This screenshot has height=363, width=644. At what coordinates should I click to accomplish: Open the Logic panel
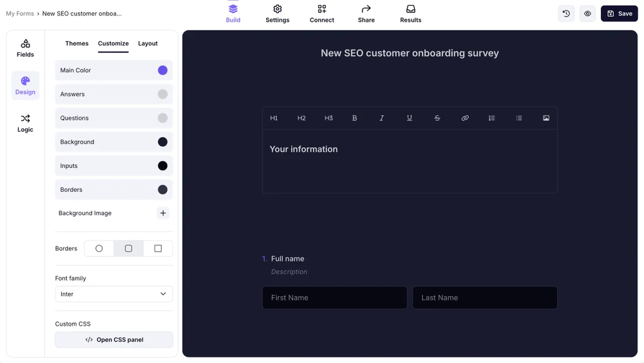[25, 123]
